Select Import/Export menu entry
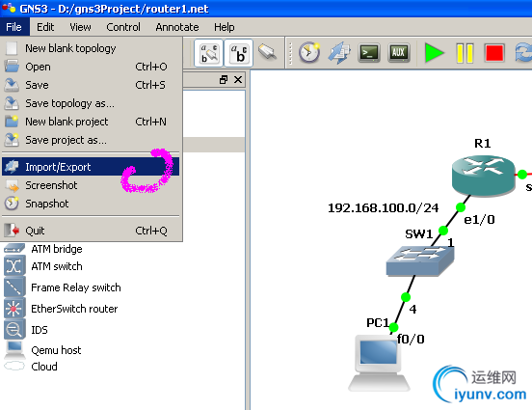The width and height of the screenshot is (532, 410). tap(91, 167)
